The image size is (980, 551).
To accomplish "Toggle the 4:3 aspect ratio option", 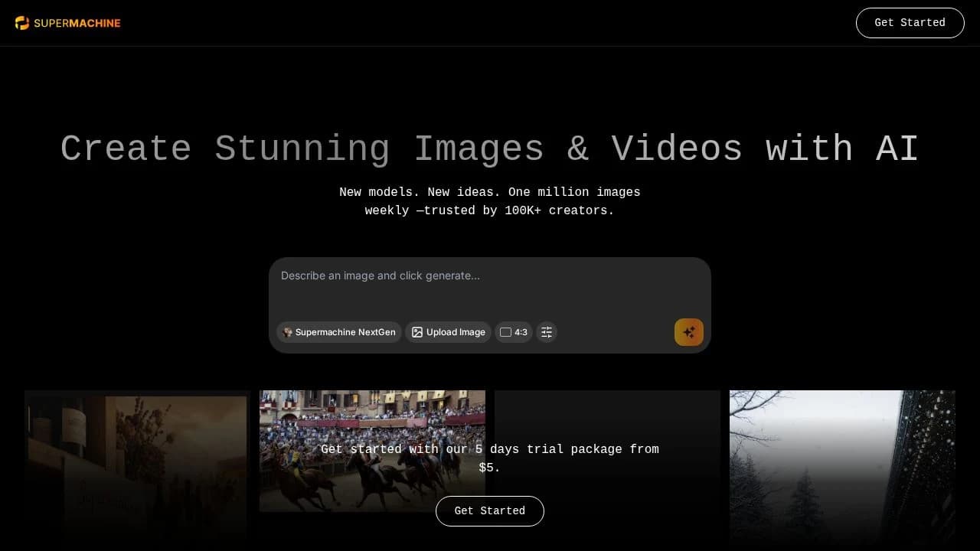I will click(513, 332).
